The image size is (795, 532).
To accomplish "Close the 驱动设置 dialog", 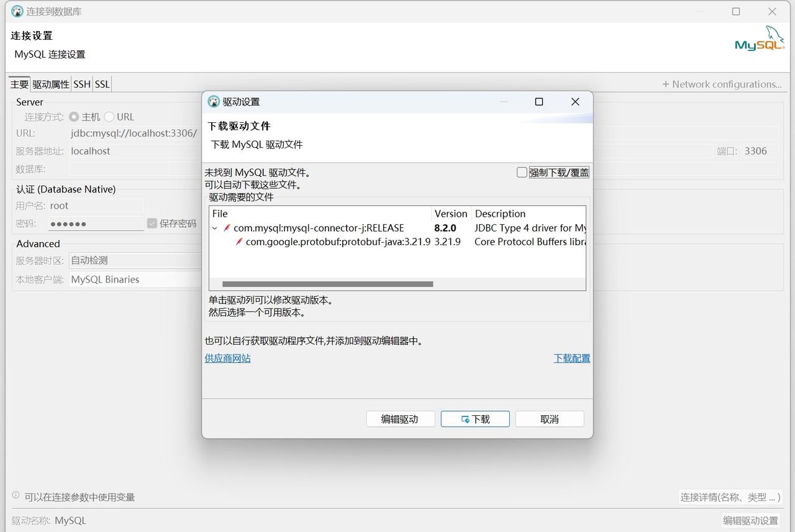I will (x=575, y=102).
